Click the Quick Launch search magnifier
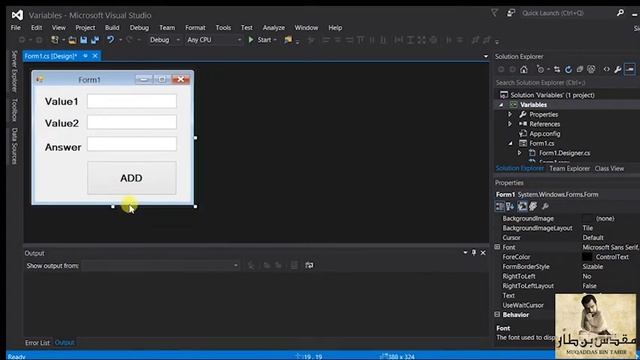Image resolution: width=640 pixels, height=360 pixels. 620,13
